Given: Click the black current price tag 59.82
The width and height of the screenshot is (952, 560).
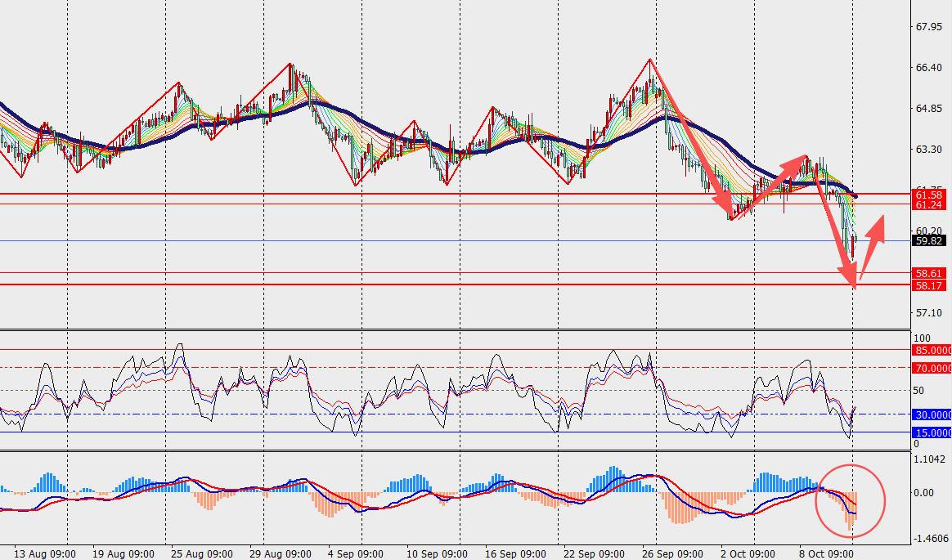Looking at the screenshot, I should point(930,241).
